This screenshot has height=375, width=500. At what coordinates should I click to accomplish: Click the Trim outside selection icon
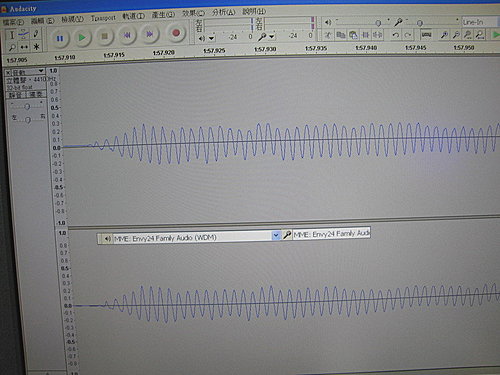coord(365,34)
